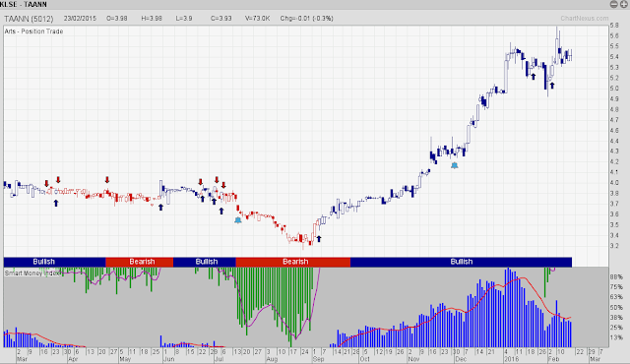Click the Arts - Position Trade indicator label
The image size is (630, 364).
[x=33, y=31]
